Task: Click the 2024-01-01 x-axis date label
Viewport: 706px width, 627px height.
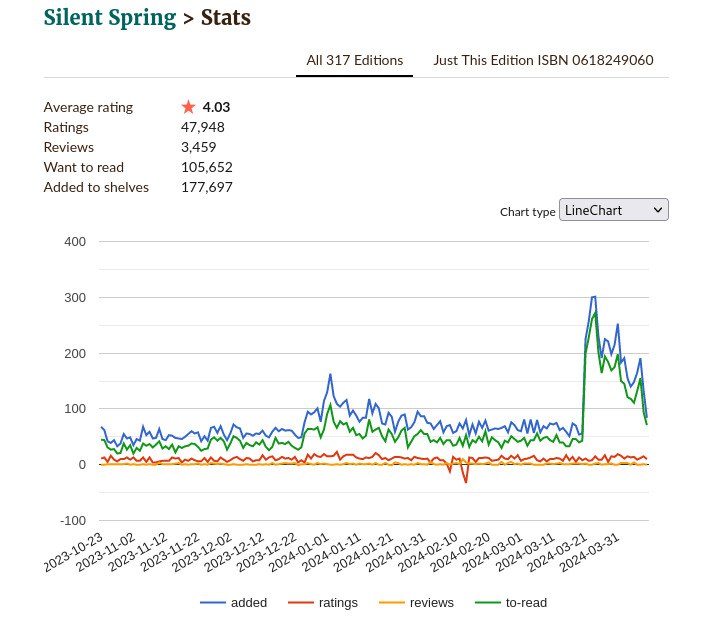Action: [300, 552]
